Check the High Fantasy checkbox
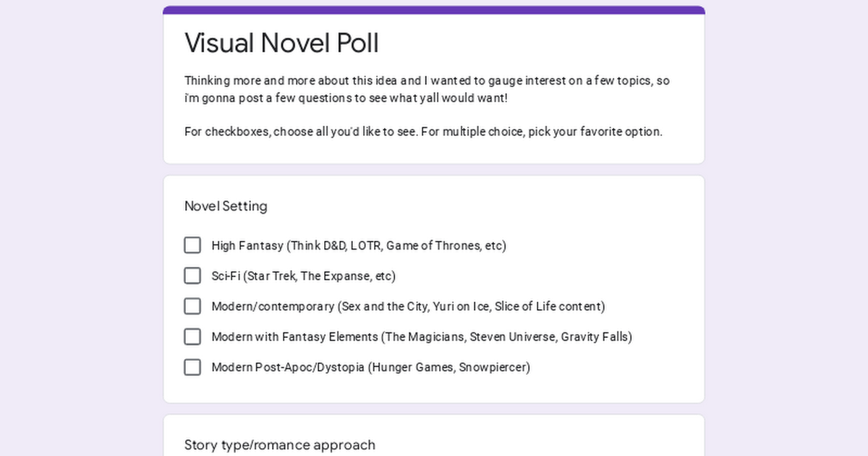This screenshot has width=868, height=456. 192,245
